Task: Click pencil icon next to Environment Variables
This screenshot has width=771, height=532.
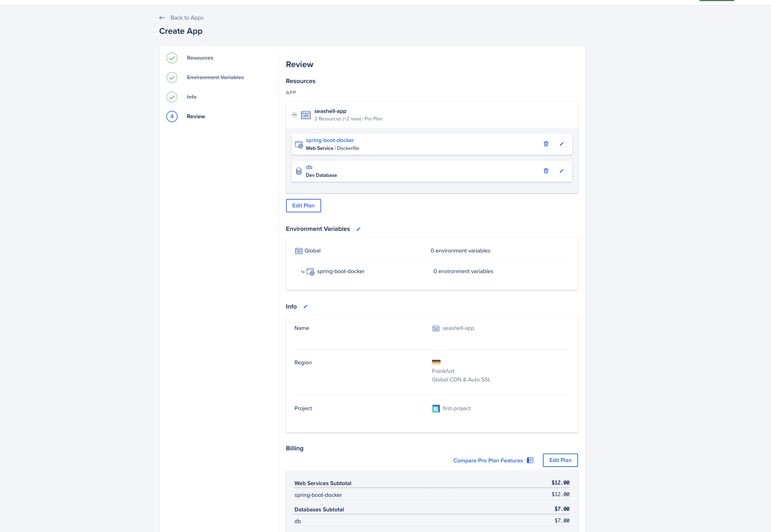Action: click(358, 229)
